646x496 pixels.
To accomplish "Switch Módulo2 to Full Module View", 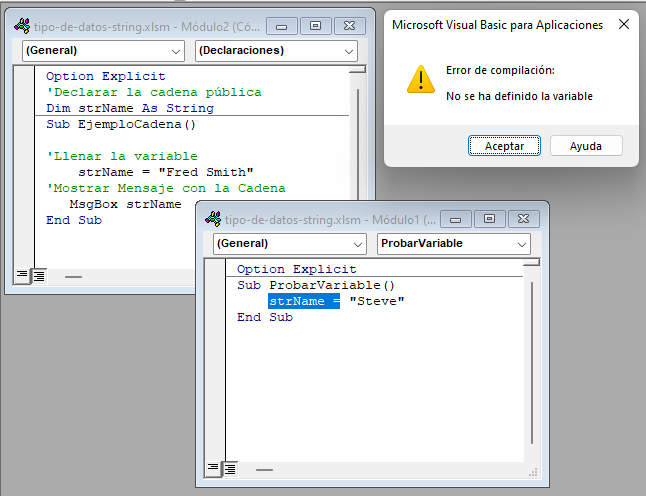I will click(39, 275).
